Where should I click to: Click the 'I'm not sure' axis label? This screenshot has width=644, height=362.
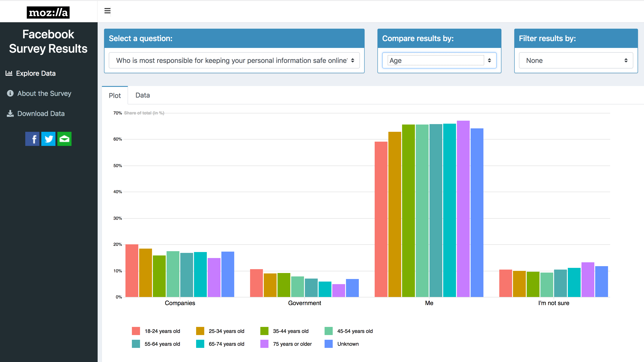pos(554,303)
